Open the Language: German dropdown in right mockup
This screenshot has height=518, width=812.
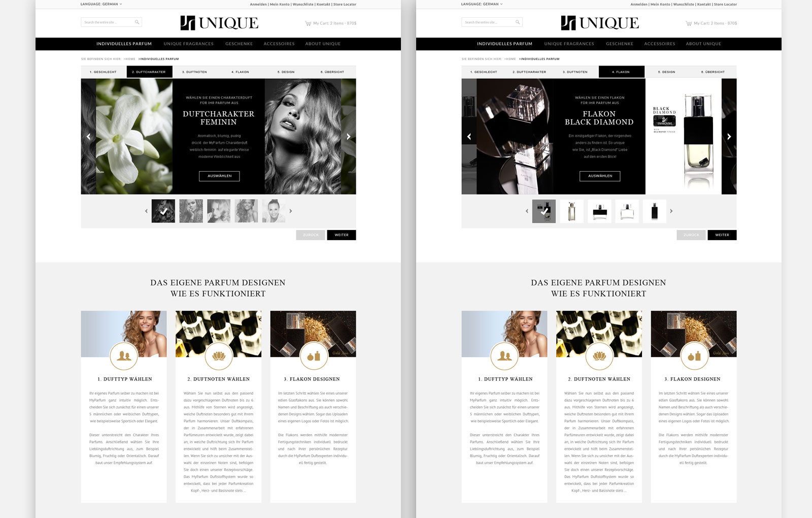(482, 4)
